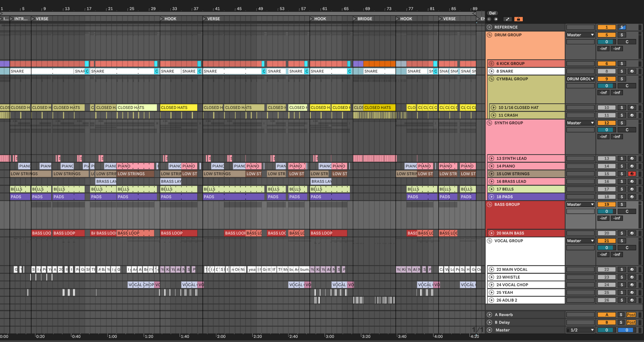Viewport: 644px width, 342px height.
Task: Solo the REFERENCE track
Action: pyautogui.click(x=622, y=27)
